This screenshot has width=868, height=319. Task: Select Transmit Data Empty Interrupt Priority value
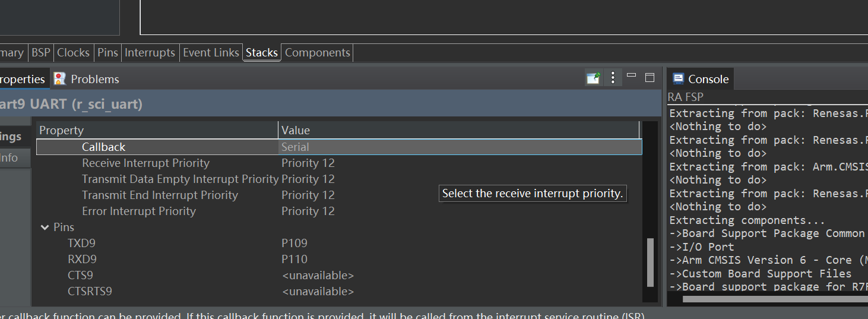308,179
